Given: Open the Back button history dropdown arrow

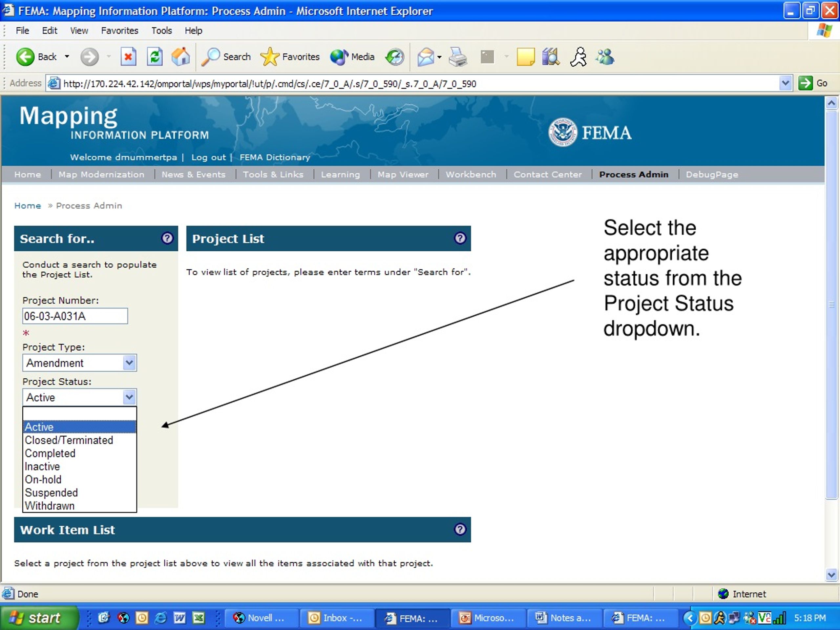Looking at the screenshot, I should pos(67,57).
